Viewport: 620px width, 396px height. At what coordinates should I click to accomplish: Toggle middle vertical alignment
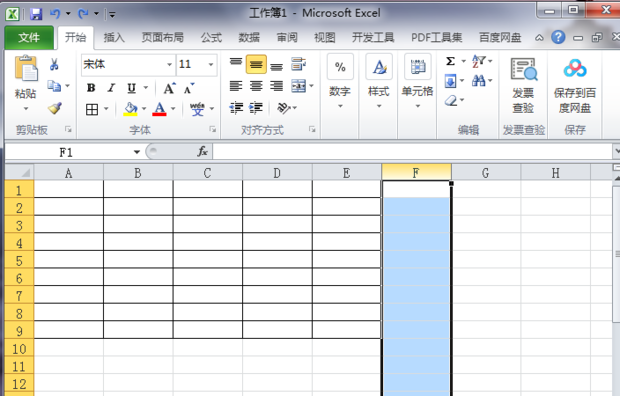pos(256,64)
